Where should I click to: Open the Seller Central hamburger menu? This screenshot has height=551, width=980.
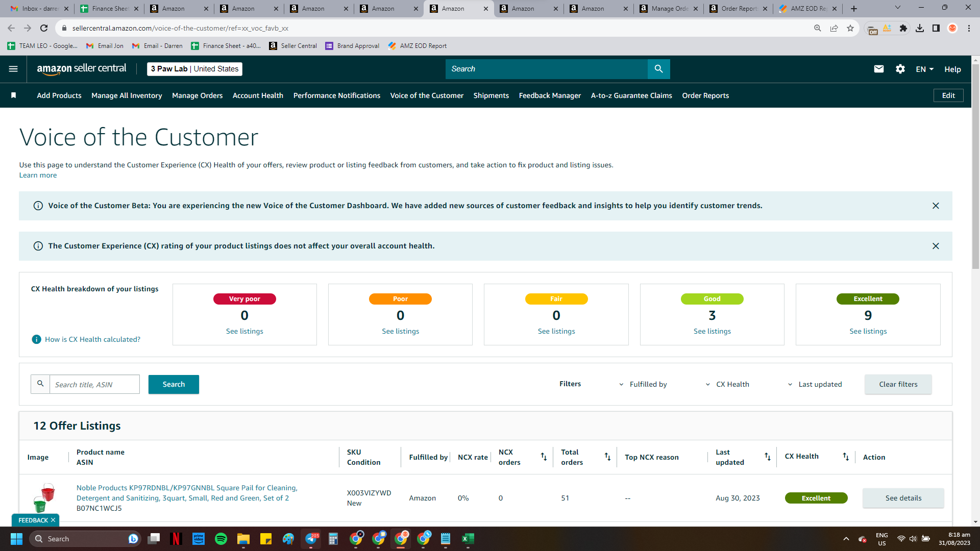(x=13, y=69)
